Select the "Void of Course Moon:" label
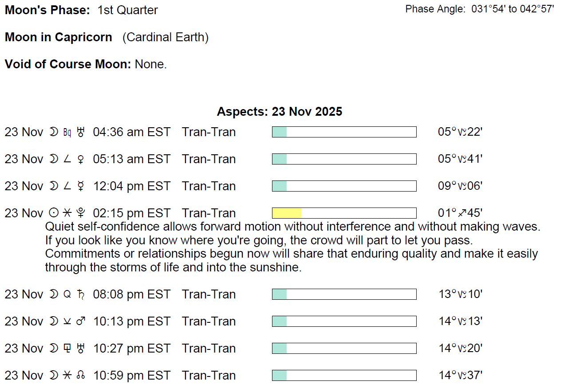Viewport: 564px width, 392px height. (x=68, y=64)
